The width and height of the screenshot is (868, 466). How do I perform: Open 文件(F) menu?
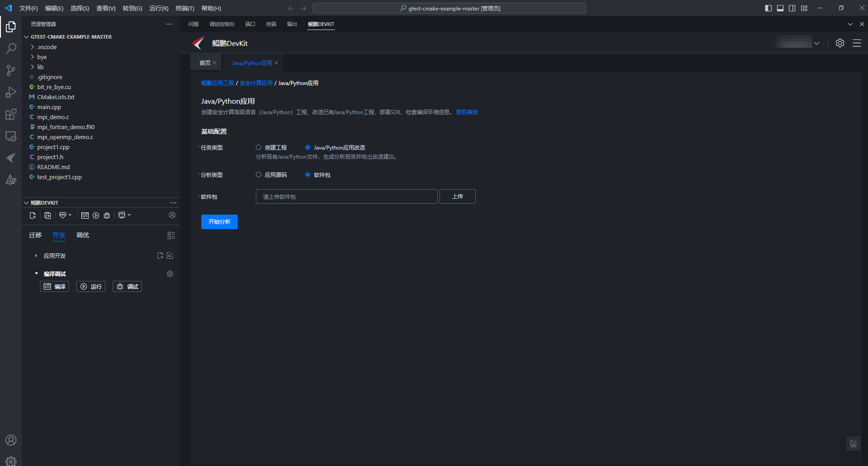[x=29, y=8]
